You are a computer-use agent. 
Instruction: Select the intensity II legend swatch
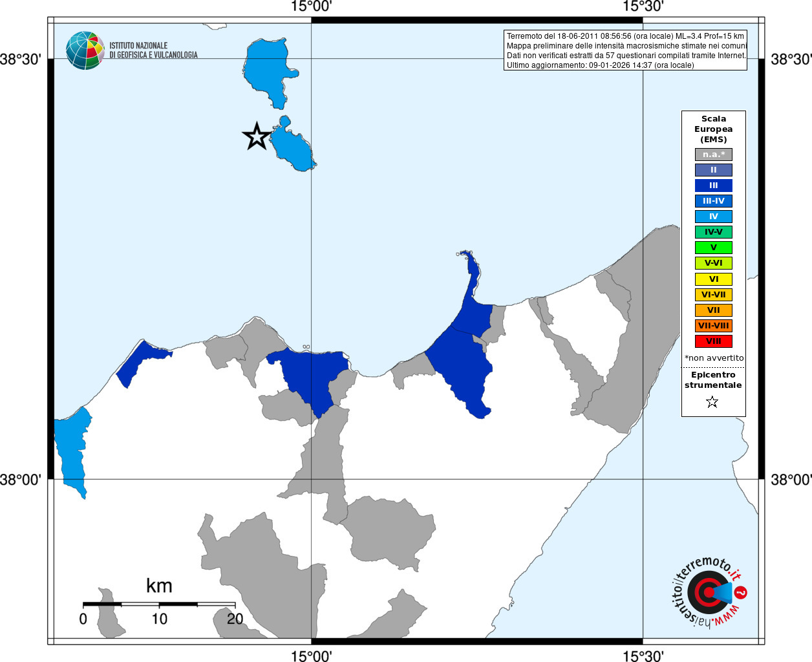coord(714,170)
